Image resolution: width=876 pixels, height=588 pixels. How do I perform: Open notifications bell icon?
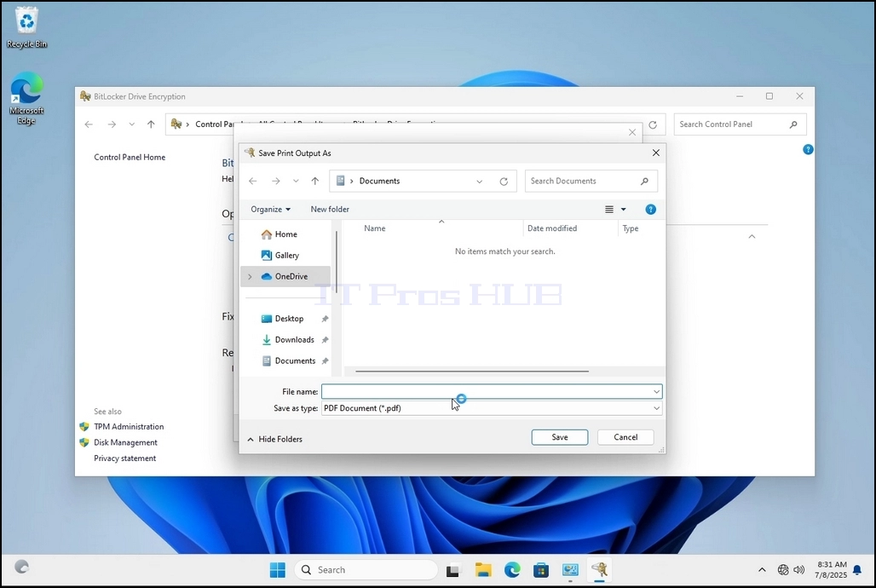[857, 570]
